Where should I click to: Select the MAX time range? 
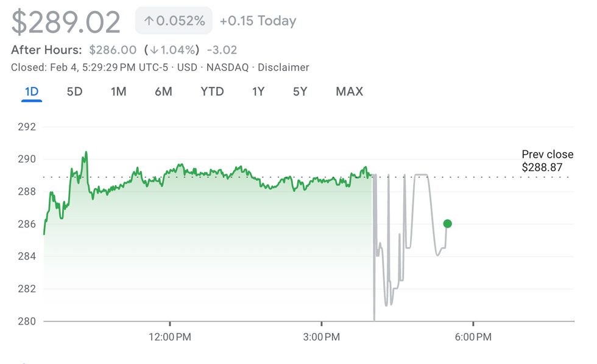click(349, 92)
